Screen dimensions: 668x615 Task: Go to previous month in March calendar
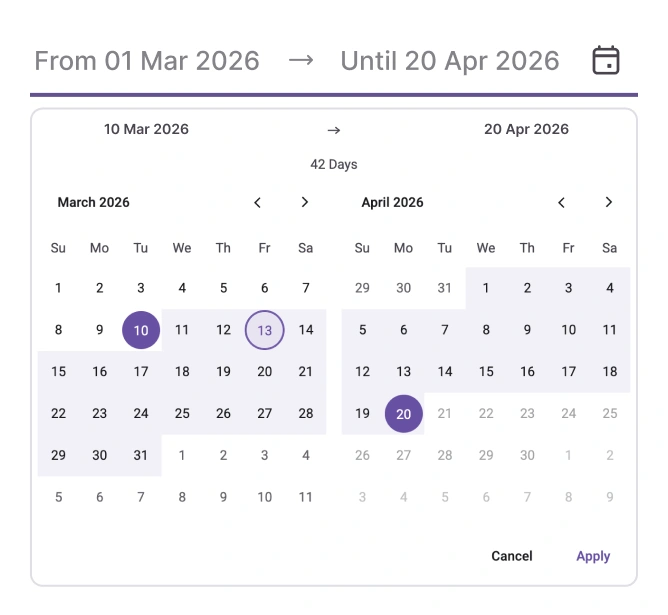point(258,202)
